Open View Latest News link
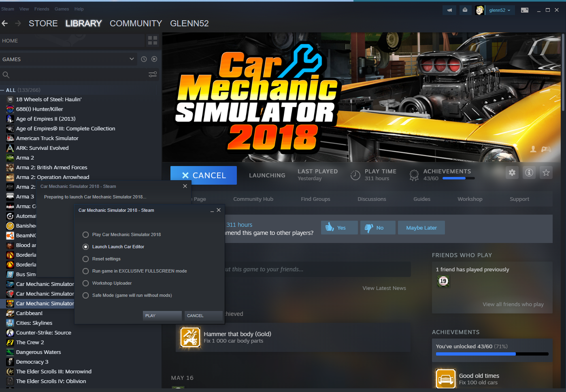 click(384, 288)
